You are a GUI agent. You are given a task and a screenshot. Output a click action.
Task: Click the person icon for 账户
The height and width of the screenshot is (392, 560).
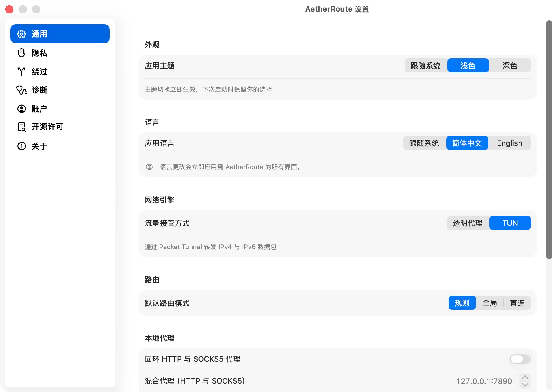point(22,109)
